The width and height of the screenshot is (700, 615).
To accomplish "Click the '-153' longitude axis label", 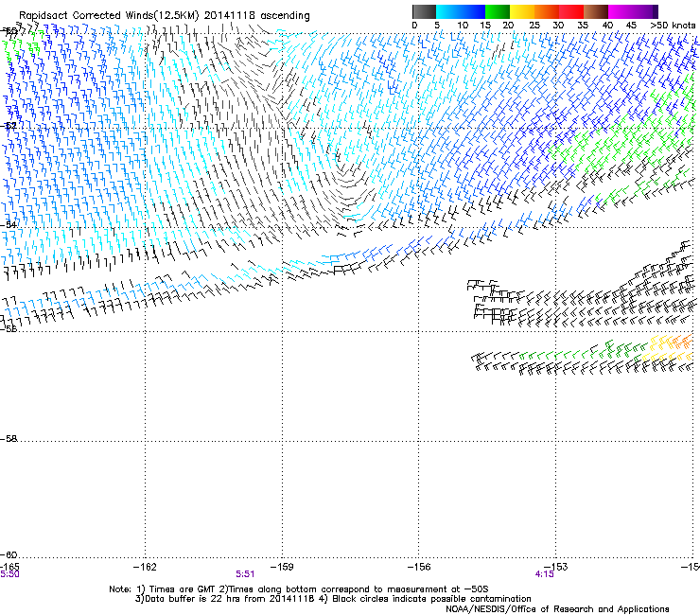I will pos(556,567).
